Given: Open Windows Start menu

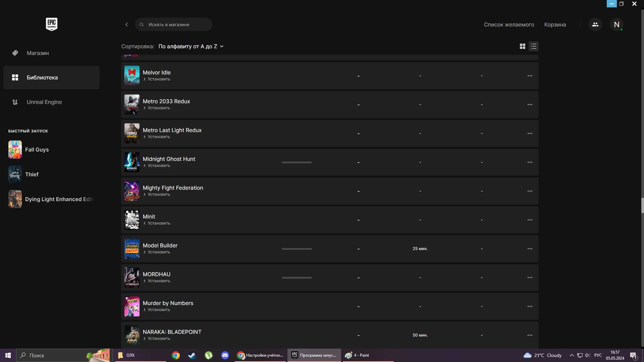Looking at the screenshot, I should click(8, 355).
